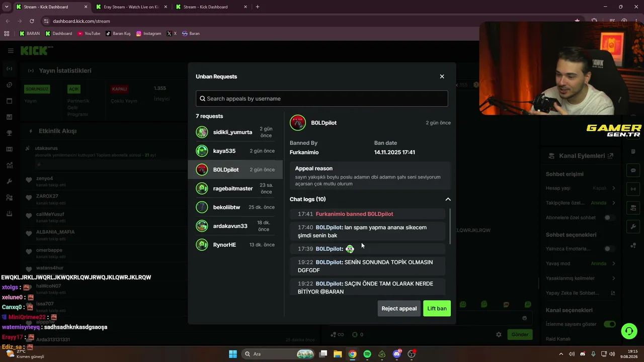644x362 pixels.
Task: Open the Instagram bookmark
Action: click(148, 34)
